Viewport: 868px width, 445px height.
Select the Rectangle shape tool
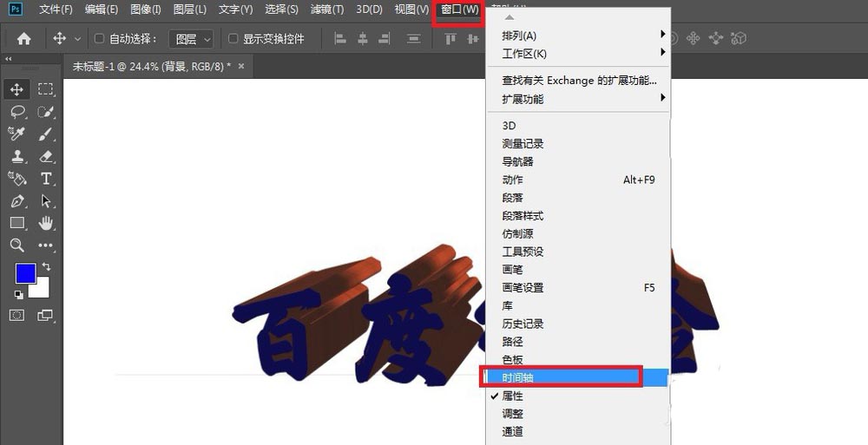(x=17, y=222)
